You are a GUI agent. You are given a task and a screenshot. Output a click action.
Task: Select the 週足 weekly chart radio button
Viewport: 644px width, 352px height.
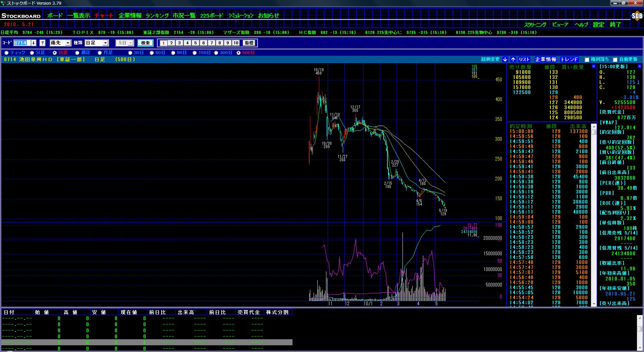(77, 53)
